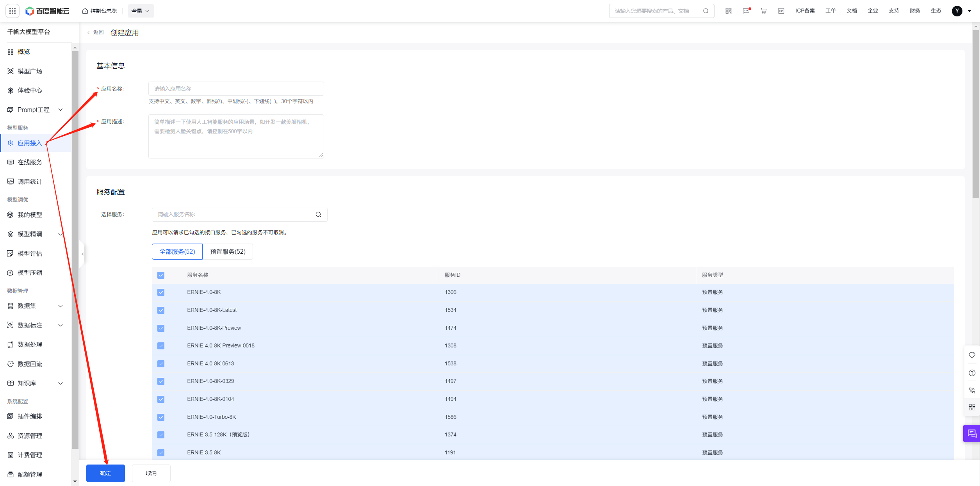The width and height of the screenshot is (980, 486).
Task: Open the 企业 header link
Action: [x=873, y=11]
